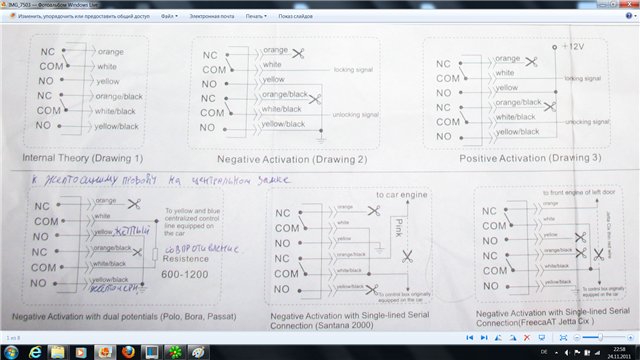Show hidden tray icons arrow
This screenshot has width=640, height=360.
556,352
